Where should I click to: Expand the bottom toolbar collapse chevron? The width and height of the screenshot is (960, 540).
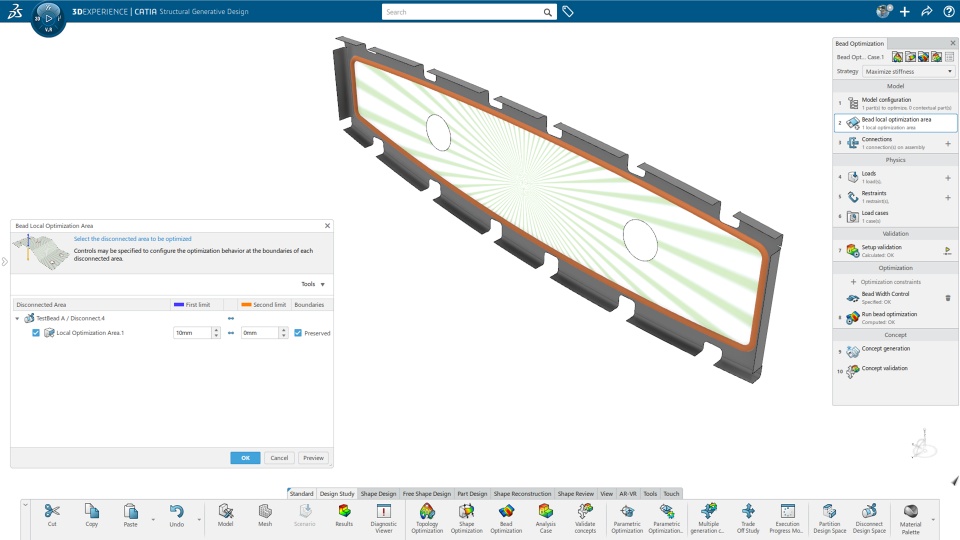pyautogui.click(x=25, y=505)
